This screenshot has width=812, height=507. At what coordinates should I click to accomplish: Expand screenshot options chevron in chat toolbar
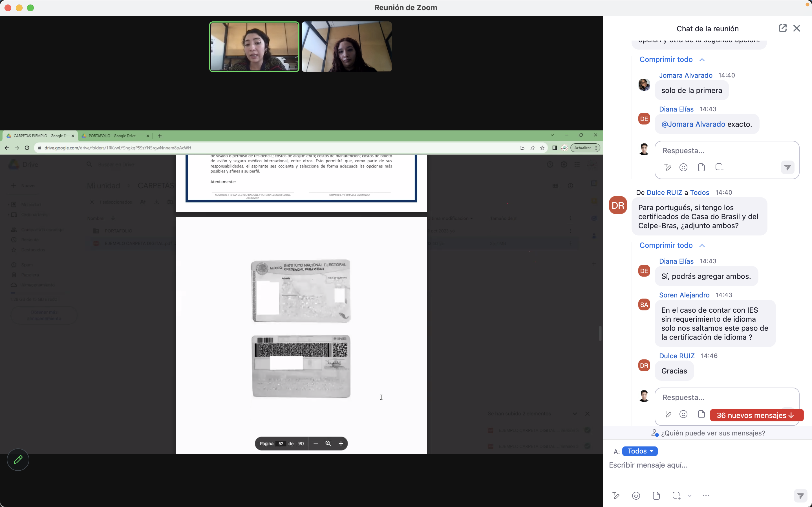pos(690,496)
